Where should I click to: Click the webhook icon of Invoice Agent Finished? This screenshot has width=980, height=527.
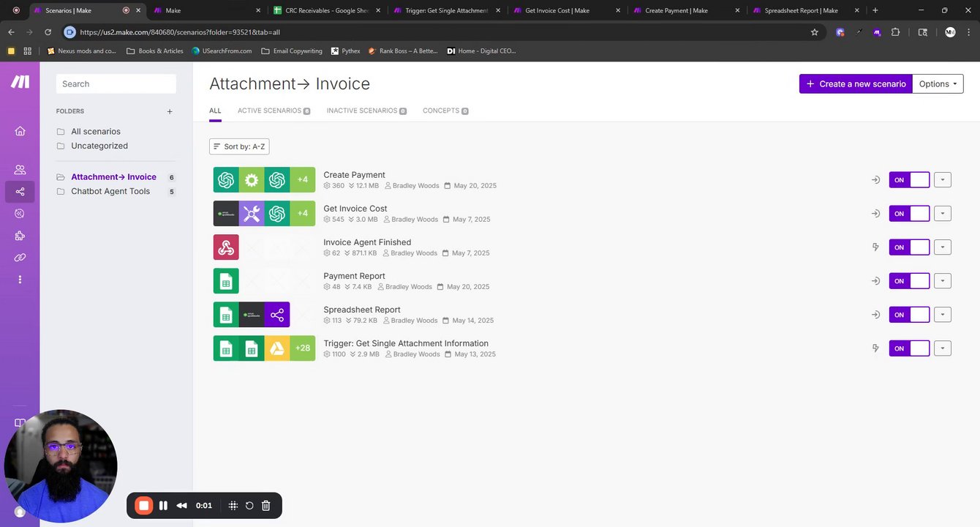point(226,247)
